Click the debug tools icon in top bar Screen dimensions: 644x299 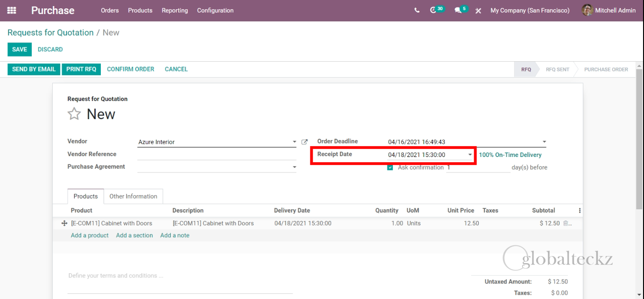point(478,10)
